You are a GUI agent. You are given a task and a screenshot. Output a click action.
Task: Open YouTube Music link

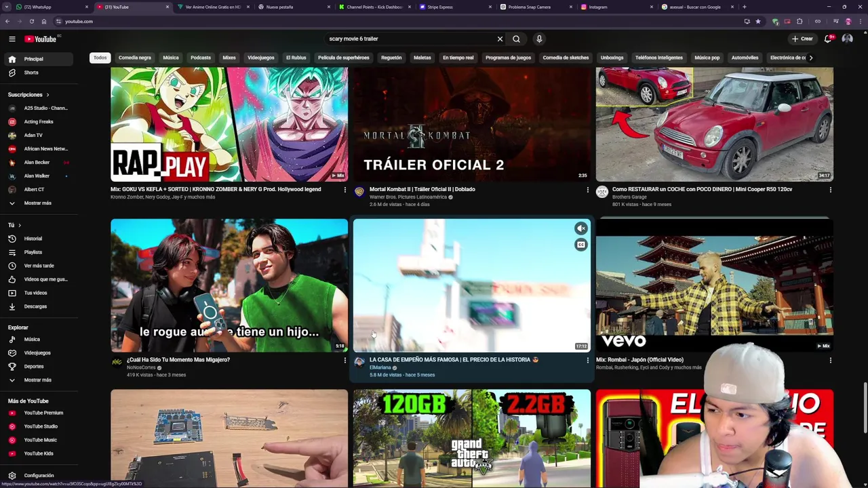[39, 440]
